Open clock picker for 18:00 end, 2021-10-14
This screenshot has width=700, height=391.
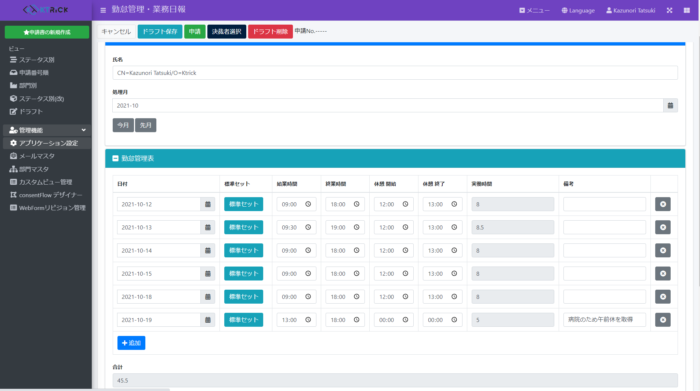pyautogui.click(x=357, y=250)
